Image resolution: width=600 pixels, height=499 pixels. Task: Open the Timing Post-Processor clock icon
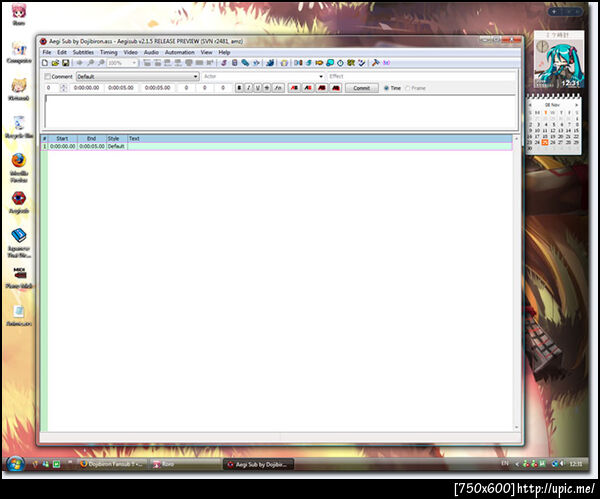pos(340,63)
